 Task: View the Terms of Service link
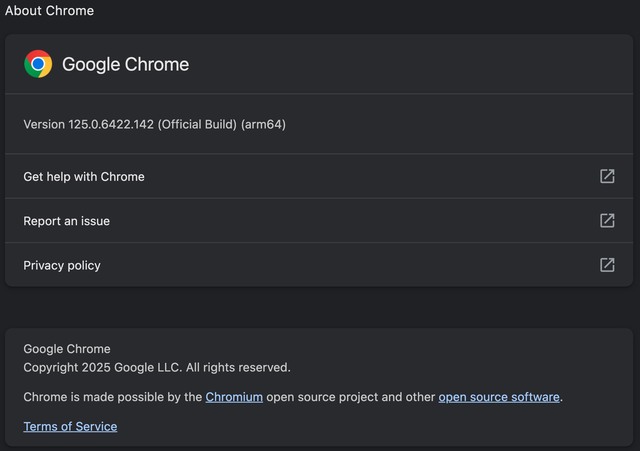click(70, 427)
